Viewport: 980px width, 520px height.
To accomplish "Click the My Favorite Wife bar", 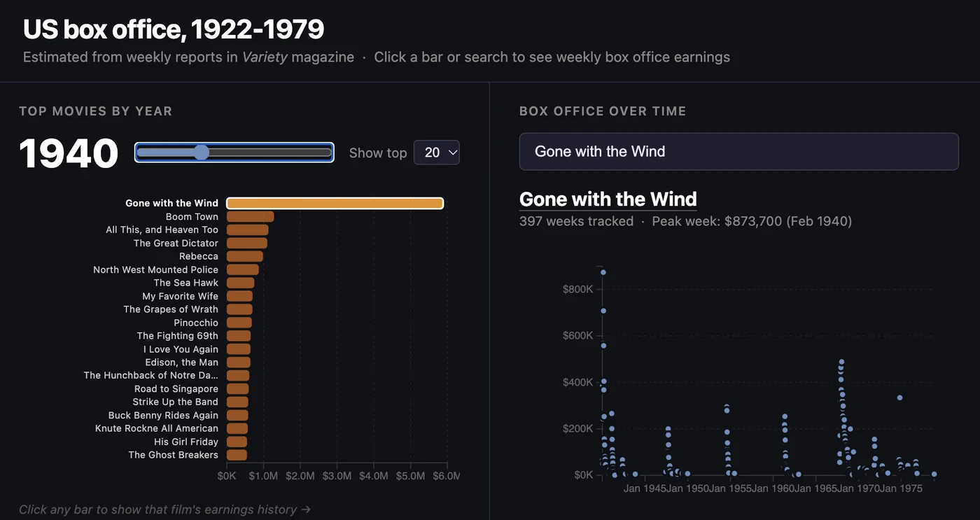I will [239, 296].
